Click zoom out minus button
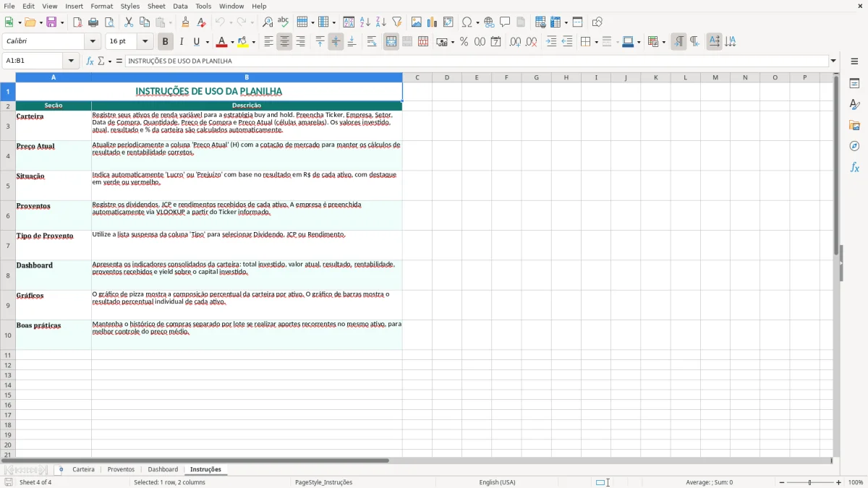 click(x=780, y=482)
